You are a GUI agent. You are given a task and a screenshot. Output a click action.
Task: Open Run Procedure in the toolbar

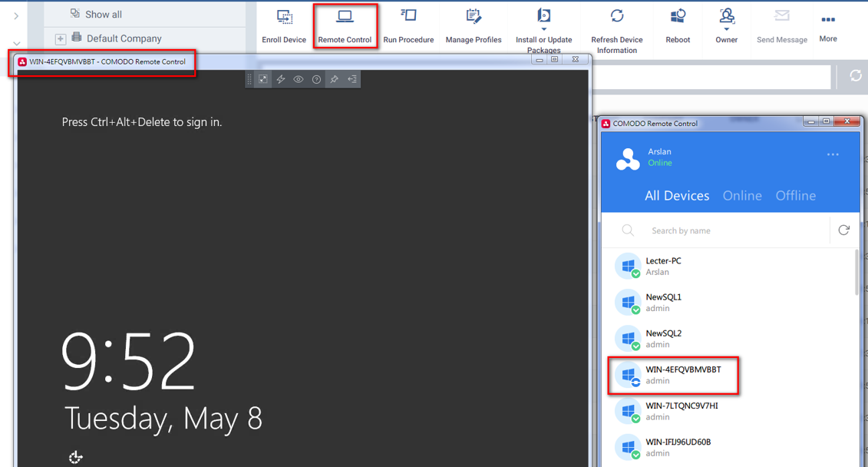click(408, 26)
